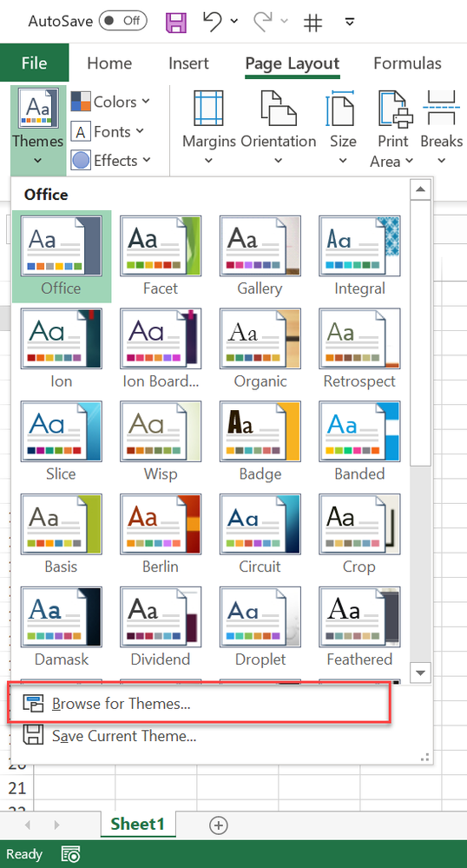Choose Save Current Theme
The image size is (467, 868).
[x=220, y=736]
